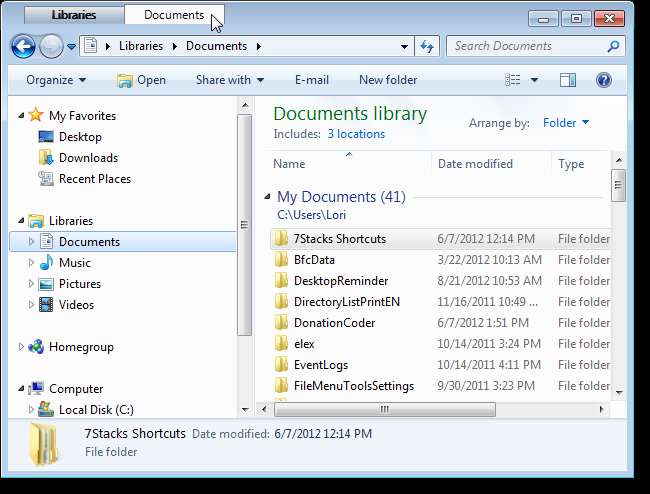This screenshot has width=650, height=494.
Task: Click the search magnifier icon
Action: pos(614,46)
